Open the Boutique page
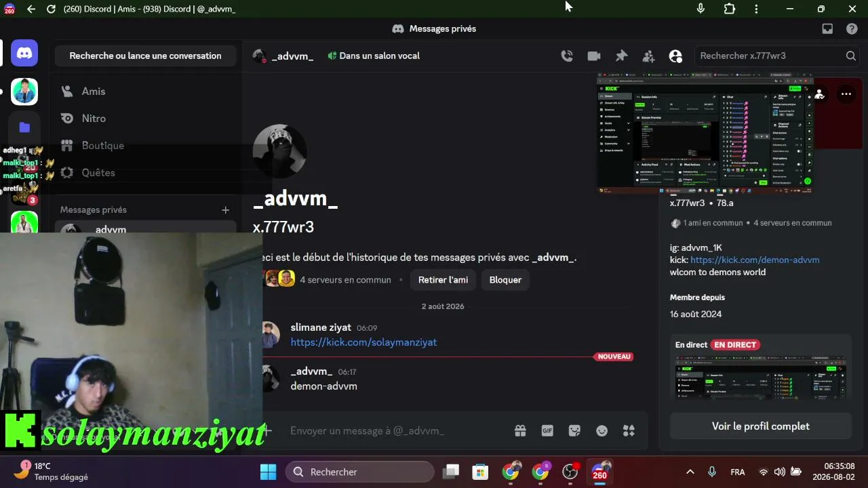 (x=146, y=146)
